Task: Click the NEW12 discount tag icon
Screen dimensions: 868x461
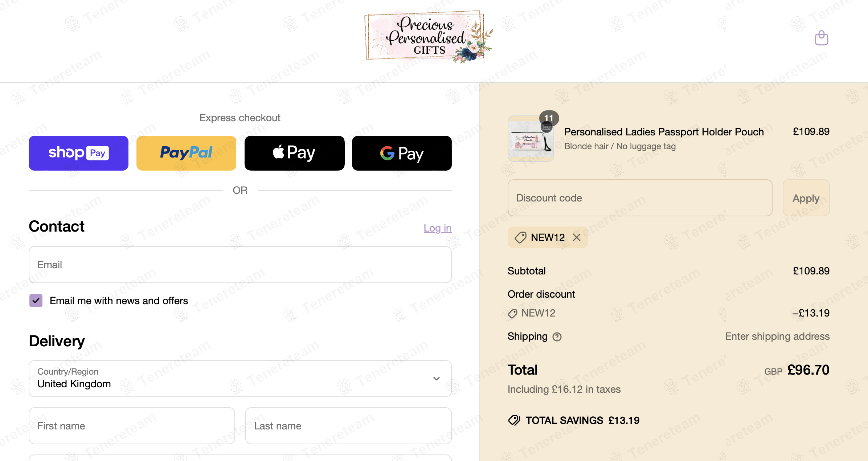Action: coord(520,238)
